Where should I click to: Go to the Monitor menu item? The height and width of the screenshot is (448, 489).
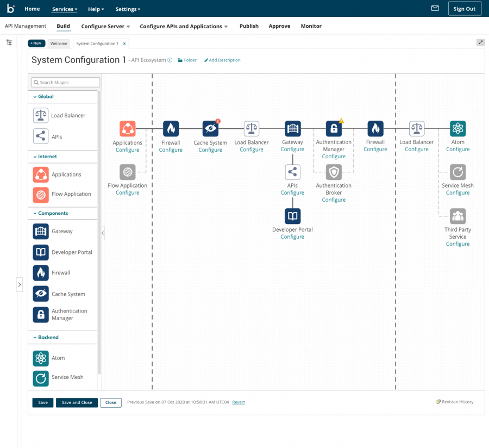click(x=311, y=26)
